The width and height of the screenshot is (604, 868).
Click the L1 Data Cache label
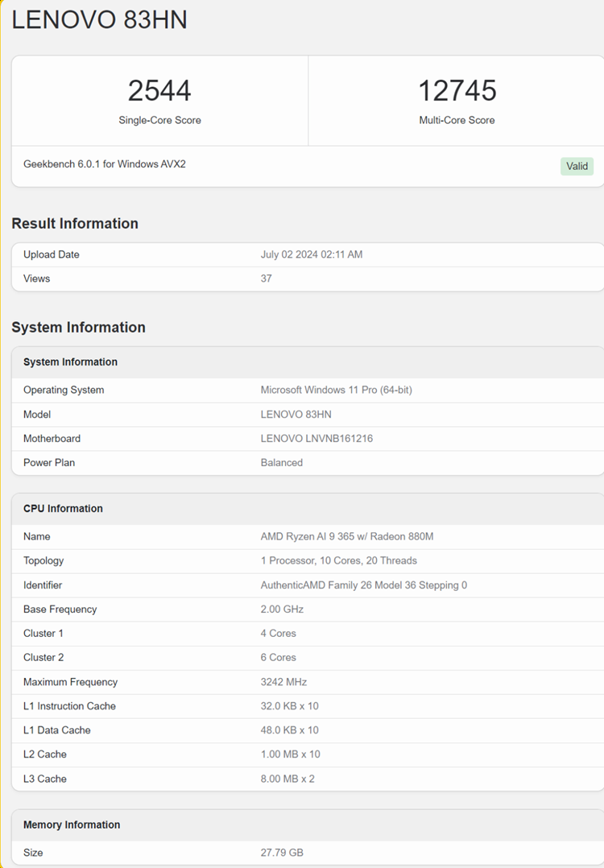pos(56,730)
